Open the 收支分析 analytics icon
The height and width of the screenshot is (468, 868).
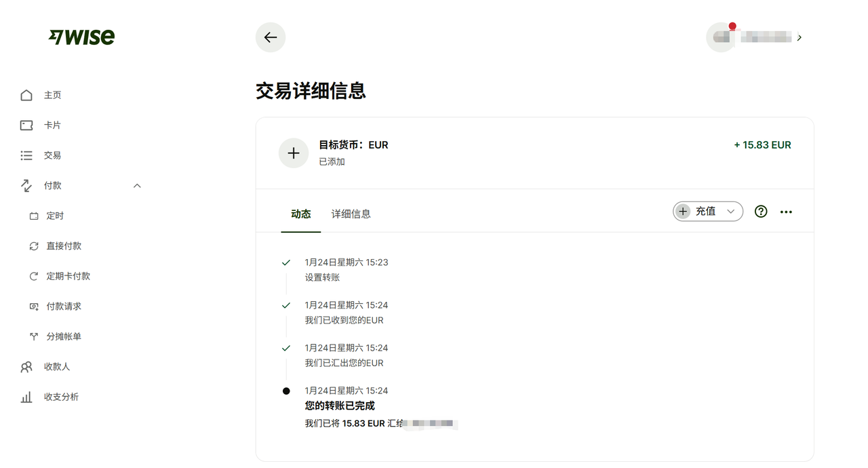point(25,397)
